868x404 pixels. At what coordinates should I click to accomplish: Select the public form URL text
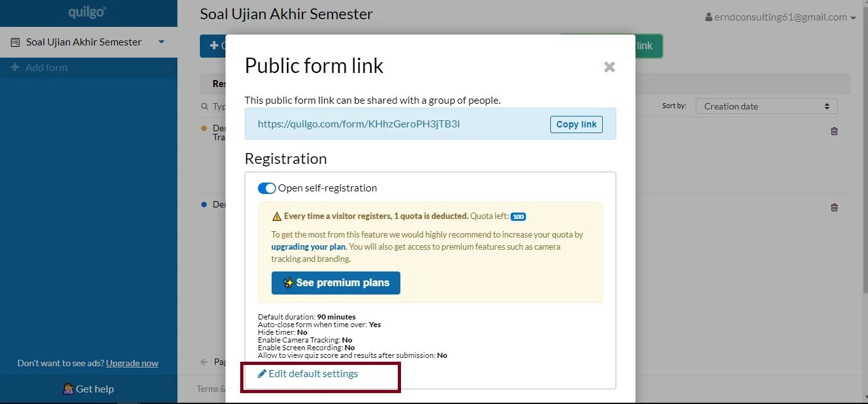tap(359, 124)
